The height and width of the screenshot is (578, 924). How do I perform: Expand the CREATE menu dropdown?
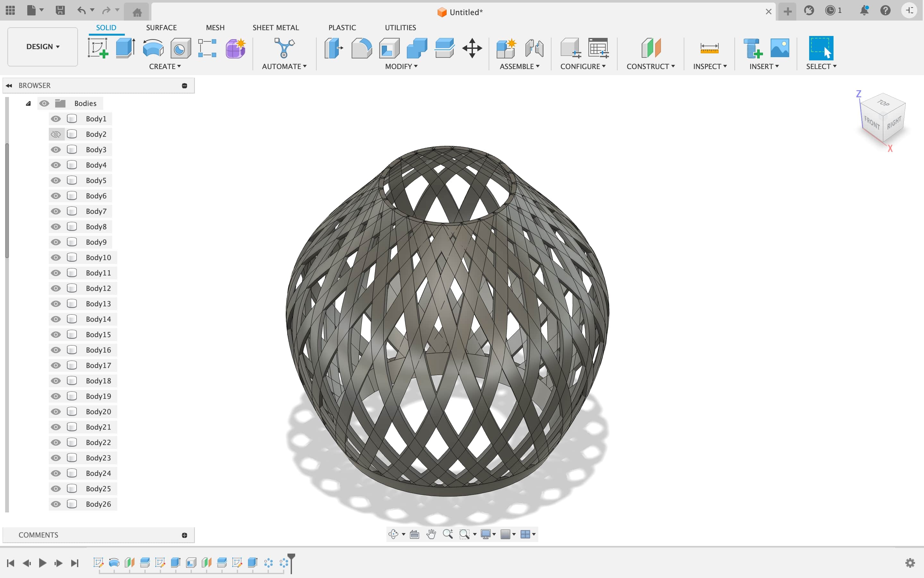[x=165, y=66]
